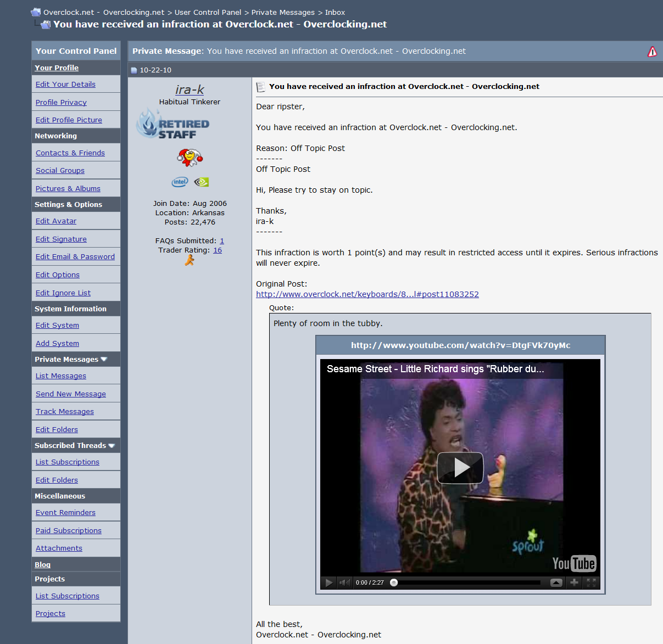663x644 pixels.
Task: Open the original post overclock.net link
Action: click(x=367, y=294)
